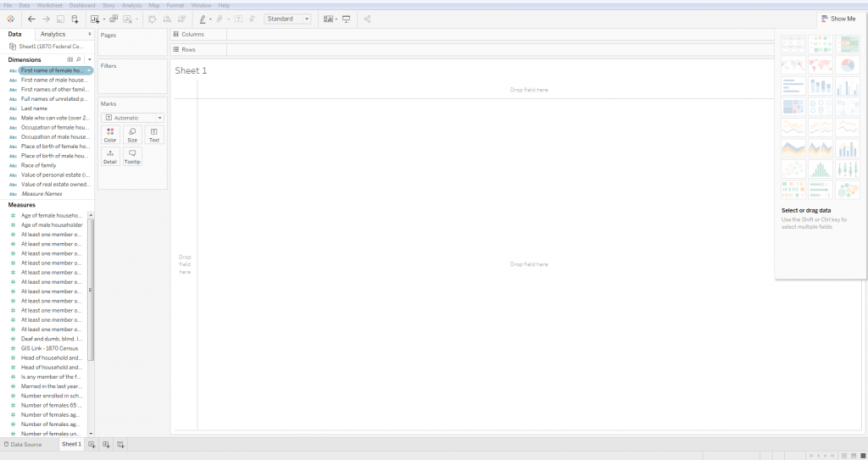Add a new worksheet from bottom tabs
Image resolution: width=868 pixels, height=460 pixels.
point(92,445)
